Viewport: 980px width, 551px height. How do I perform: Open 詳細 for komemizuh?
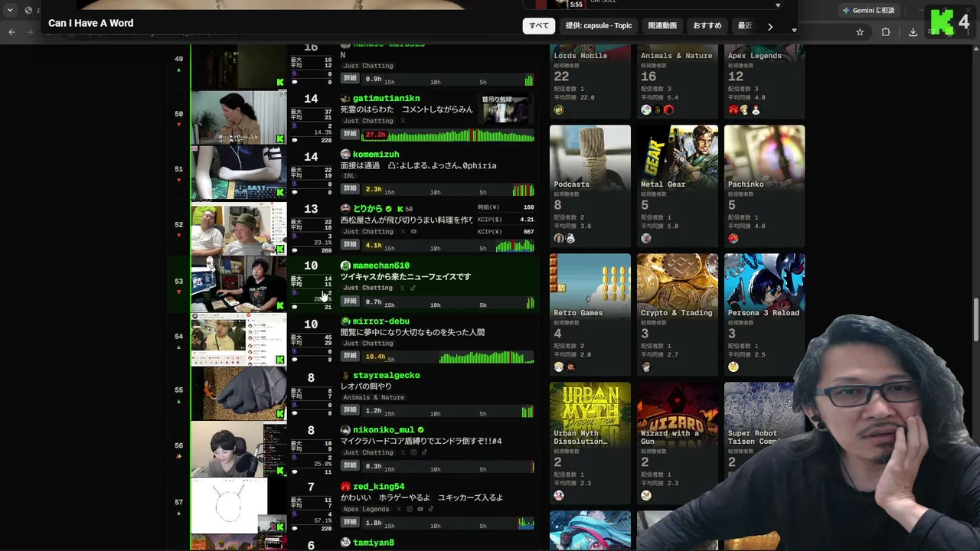[350, 188]
